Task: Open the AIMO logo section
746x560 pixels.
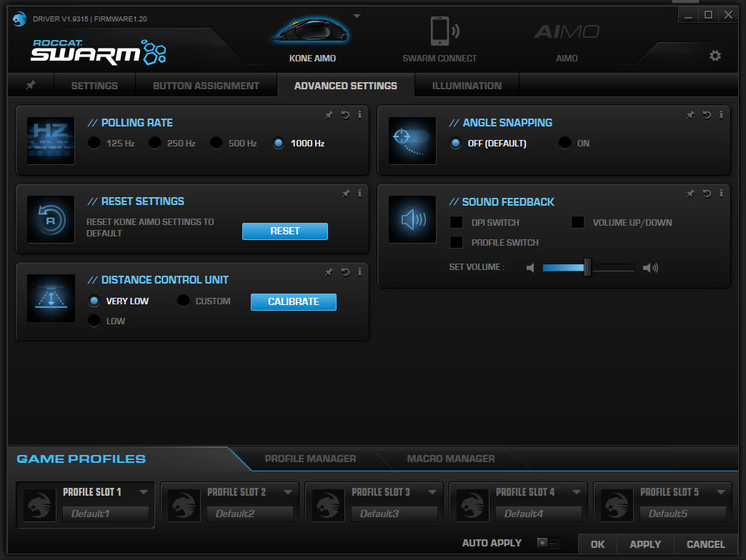Action: (x=566, y=32)
